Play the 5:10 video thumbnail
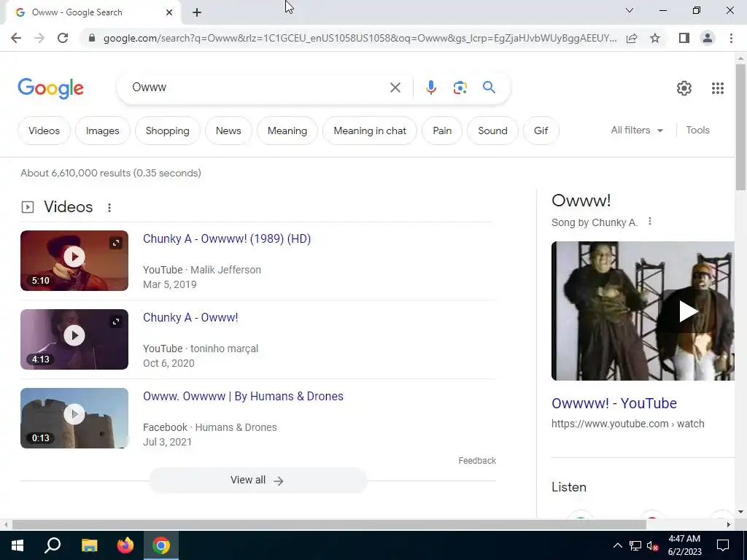The width and height of the screenshot is (747, 560). (74, 260)
